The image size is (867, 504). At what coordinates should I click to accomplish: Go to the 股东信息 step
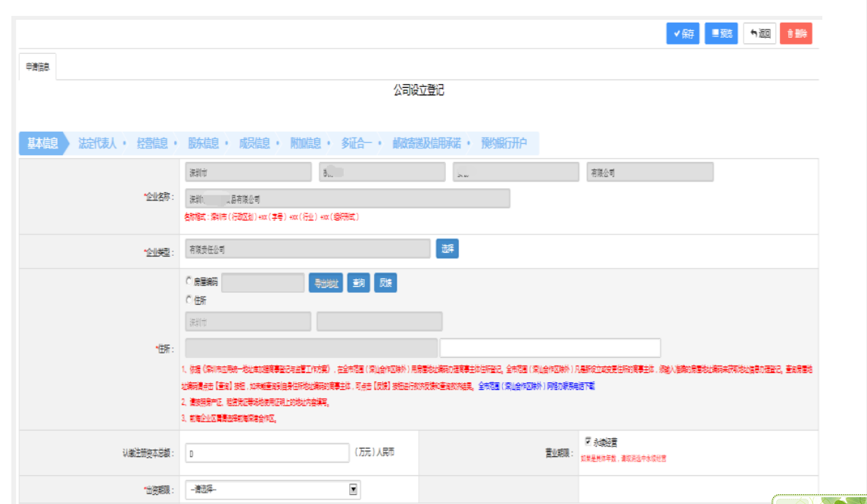[203, 143]
